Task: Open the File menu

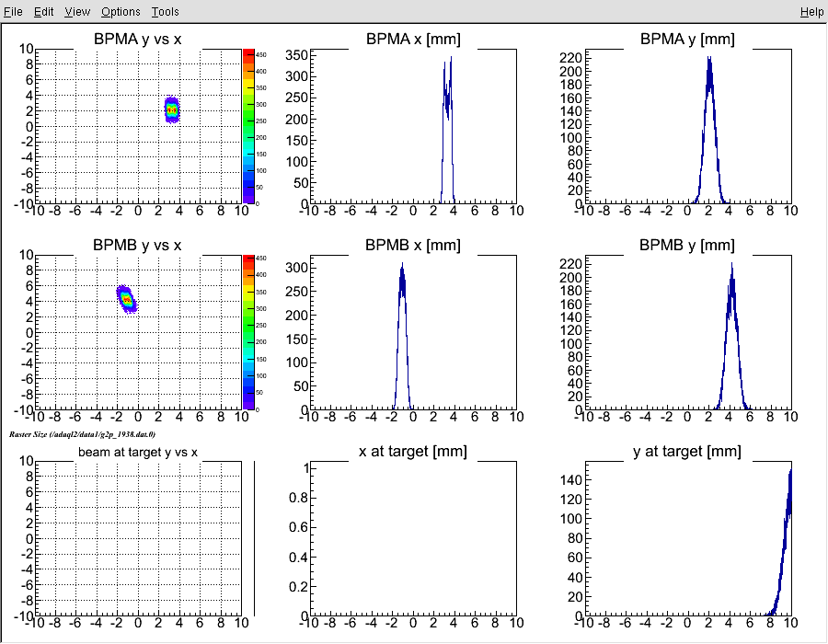Action: click(x=13, y=12)
